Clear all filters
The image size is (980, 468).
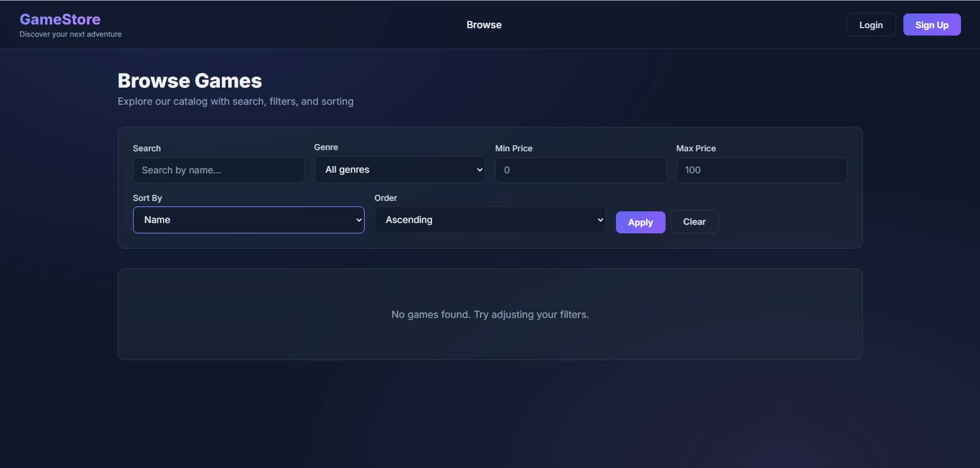[694, 222]
